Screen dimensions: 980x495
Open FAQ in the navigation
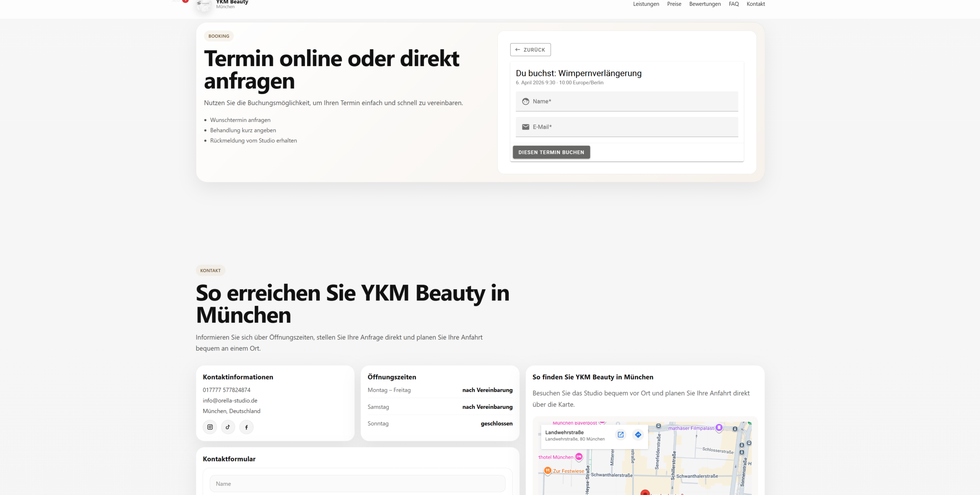[733, 4]
